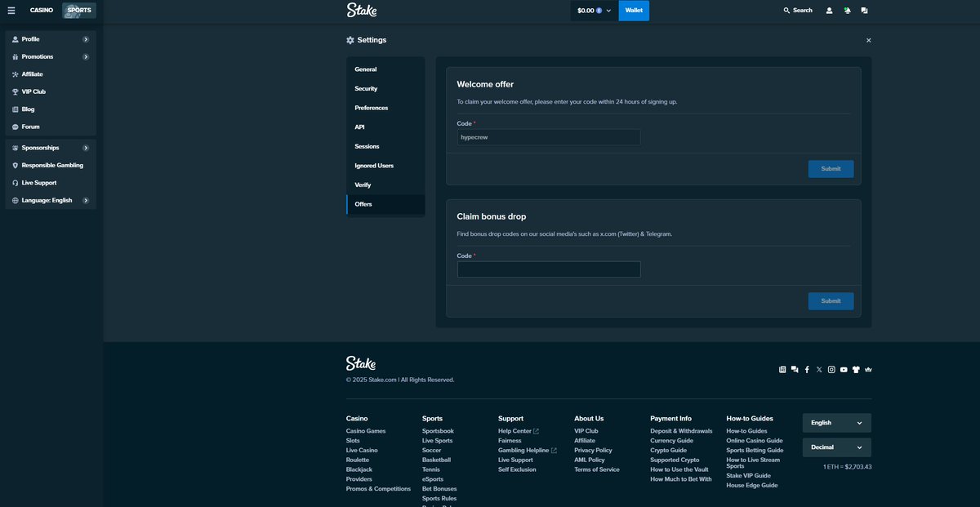Select the Security settings tab
The height and width of the screenshot is (507, 980).
[385, 89]
